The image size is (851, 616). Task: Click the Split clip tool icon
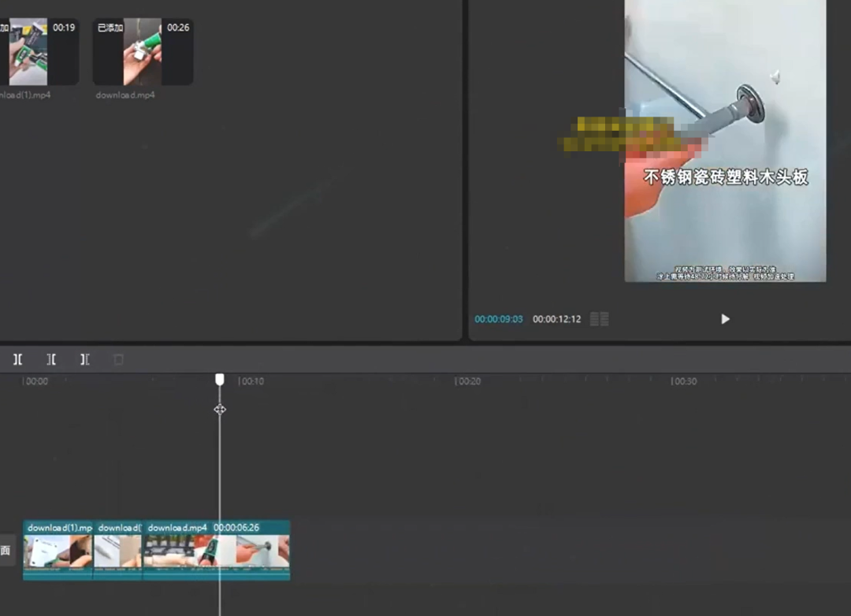[17, 359]
